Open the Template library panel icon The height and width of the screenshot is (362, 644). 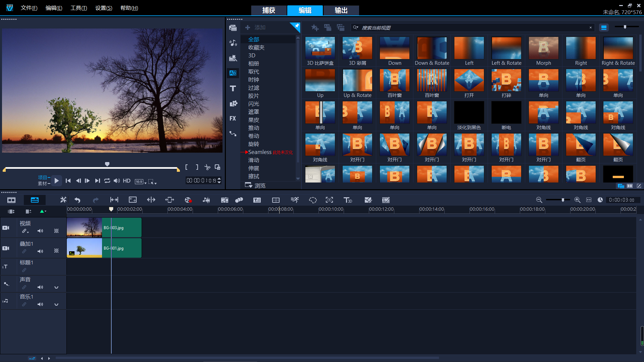point(233,58)
